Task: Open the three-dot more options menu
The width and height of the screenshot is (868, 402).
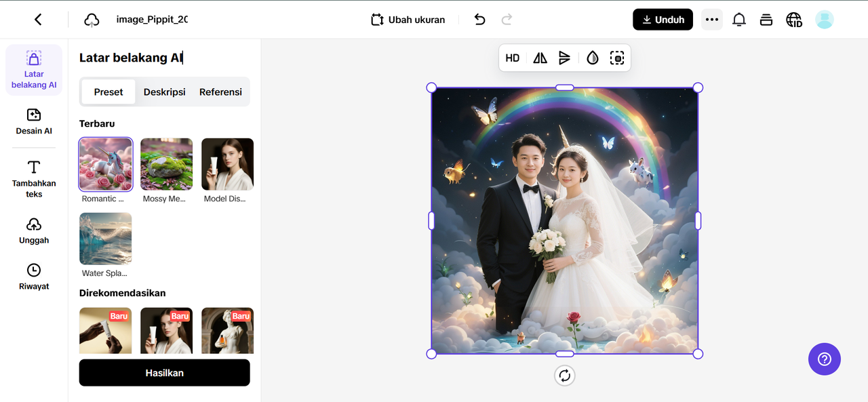Action: tap(711, 20)
